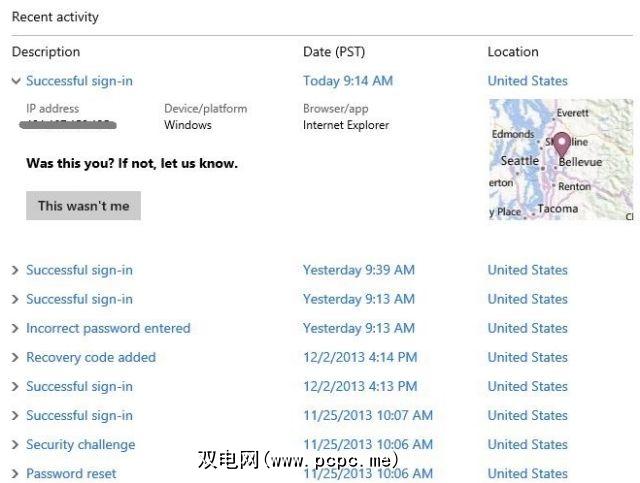Click the "11/25/2013 10:07 AM" date link
The image size is (640, 483).
click(368, 416)
